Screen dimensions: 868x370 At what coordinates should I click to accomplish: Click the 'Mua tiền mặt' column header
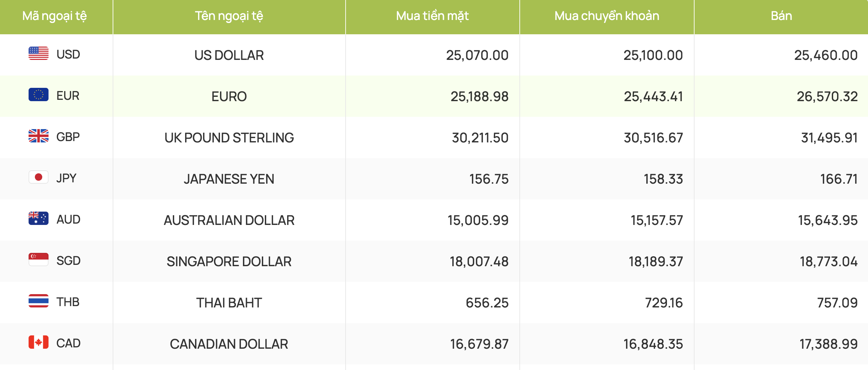432,16
